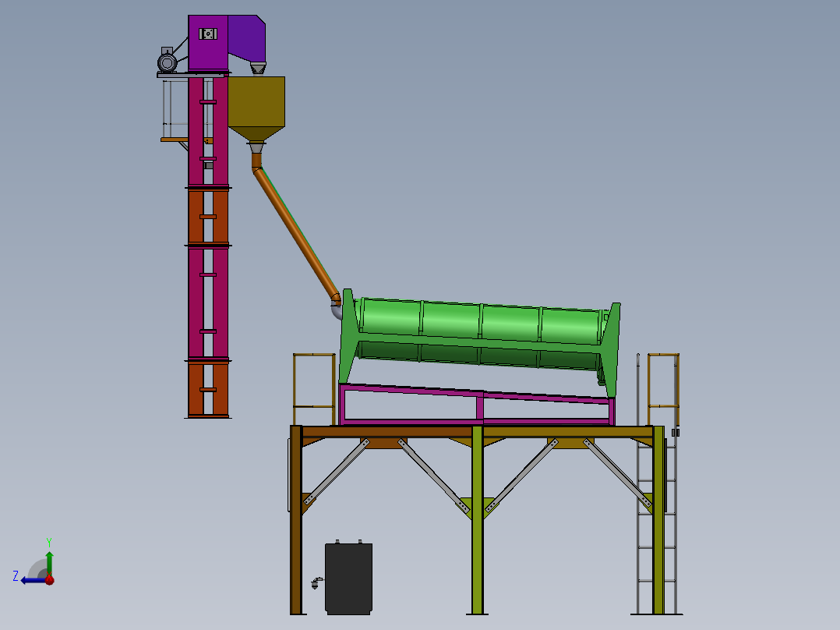Select the left handrail on the platform
Image resolution: width=840 pixels, height=630 pixels.
[x=314, y=390]
